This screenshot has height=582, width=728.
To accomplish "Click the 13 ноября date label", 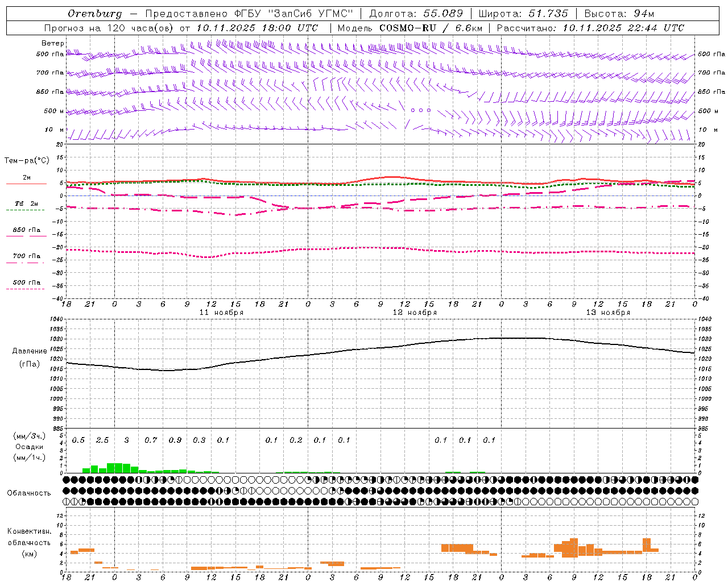I will [608, 313].
